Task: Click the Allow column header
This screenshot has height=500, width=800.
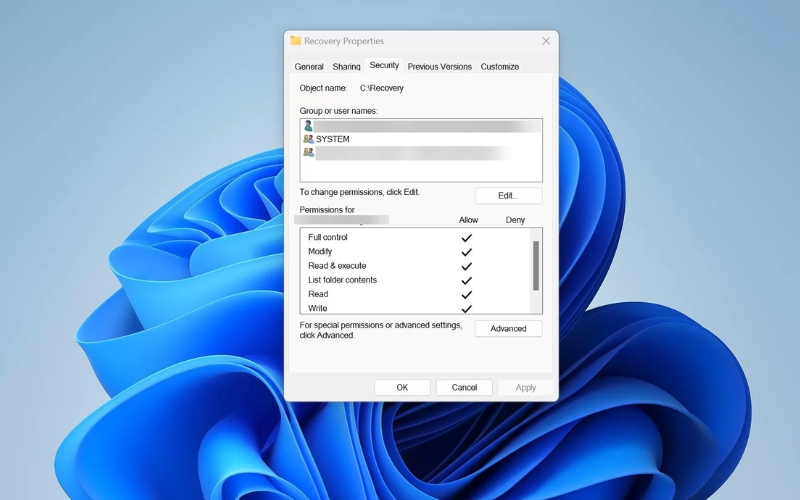Action: click(x=468, y=220)
